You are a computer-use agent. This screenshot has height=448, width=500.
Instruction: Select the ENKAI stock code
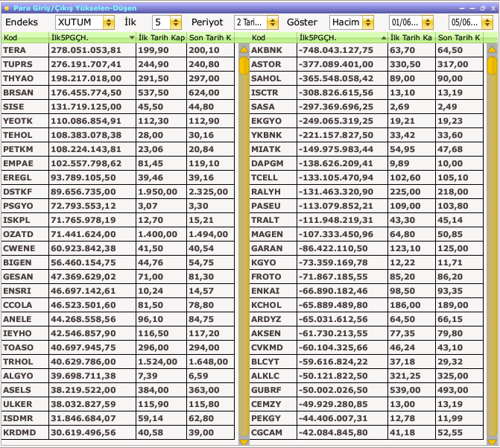click(265, 291)
